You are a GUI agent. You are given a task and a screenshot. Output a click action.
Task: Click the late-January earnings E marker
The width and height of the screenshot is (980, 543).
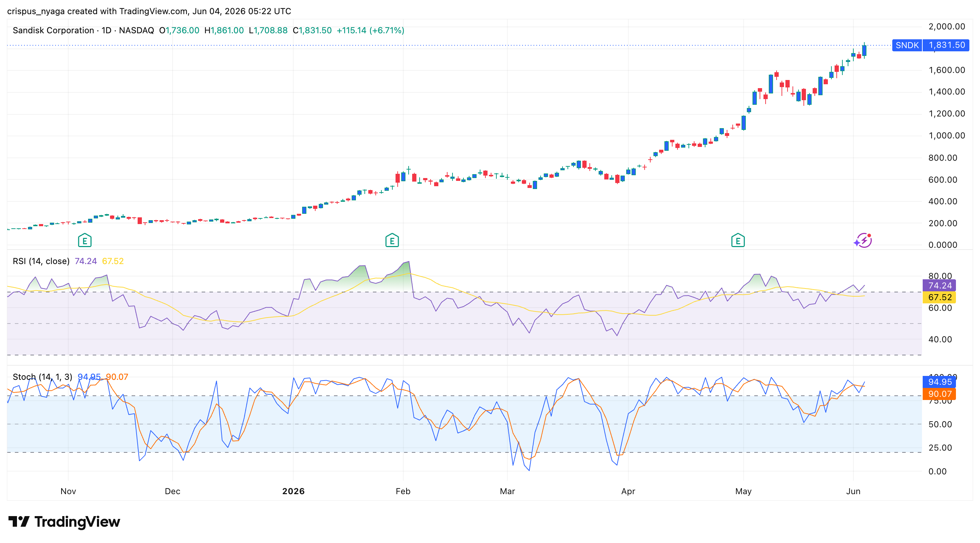tap(392, 240)
